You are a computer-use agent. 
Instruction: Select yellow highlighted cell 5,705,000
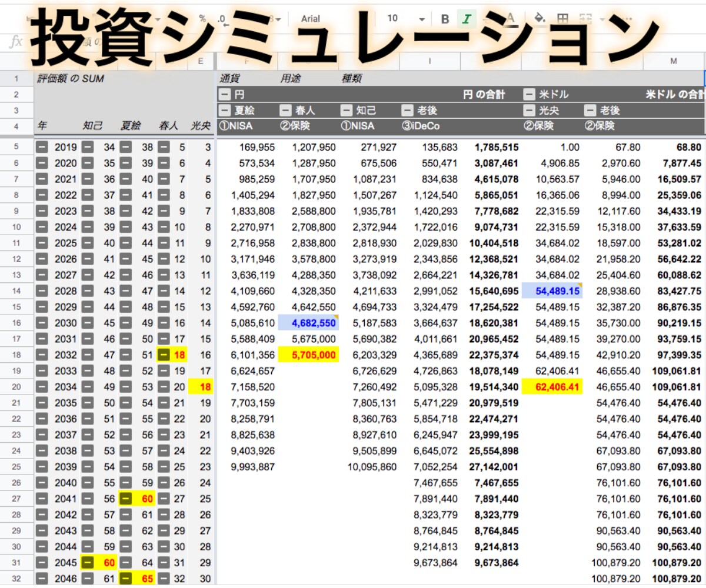pyautogui.click(x=309, y=355)
